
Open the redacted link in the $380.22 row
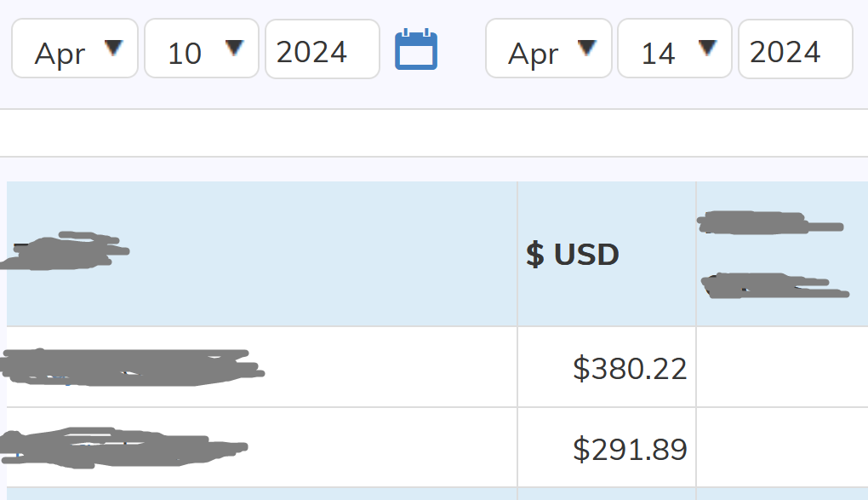click(132, 367)
